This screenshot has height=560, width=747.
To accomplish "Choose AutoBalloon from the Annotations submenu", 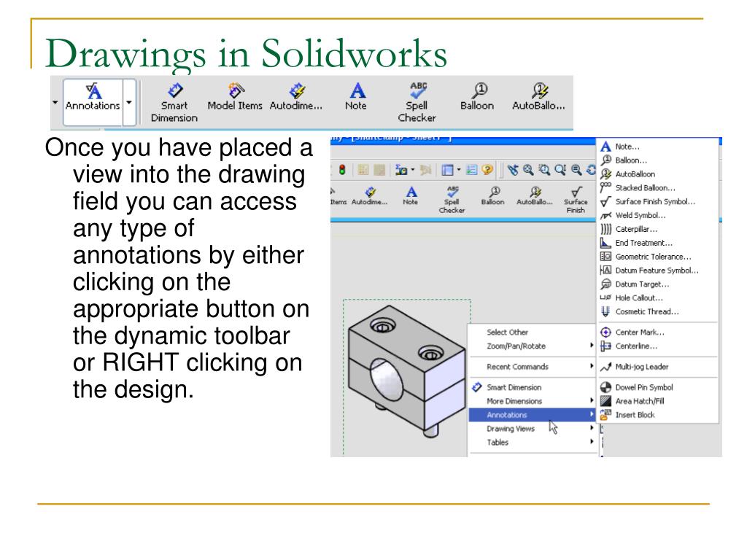I will coord(658,174).
